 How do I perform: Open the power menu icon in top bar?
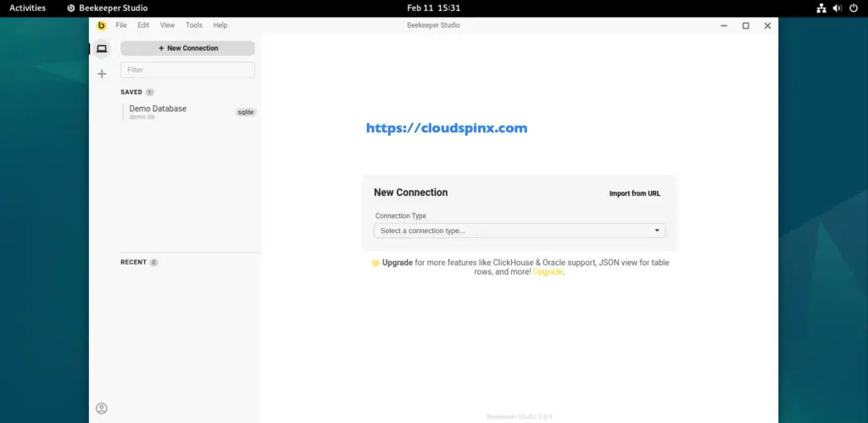[x=853, y=8]
